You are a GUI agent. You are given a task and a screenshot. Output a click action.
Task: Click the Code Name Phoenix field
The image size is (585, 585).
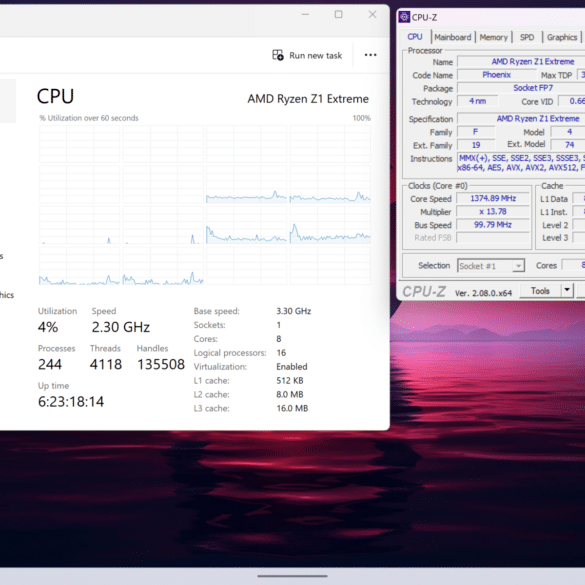(x=497, y=75)
